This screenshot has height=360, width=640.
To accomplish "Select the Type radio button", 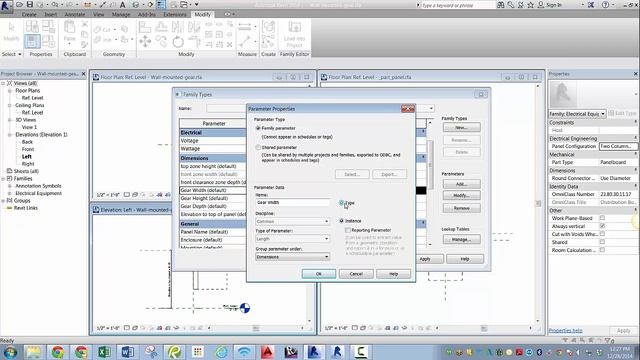I will click(342, 202).
